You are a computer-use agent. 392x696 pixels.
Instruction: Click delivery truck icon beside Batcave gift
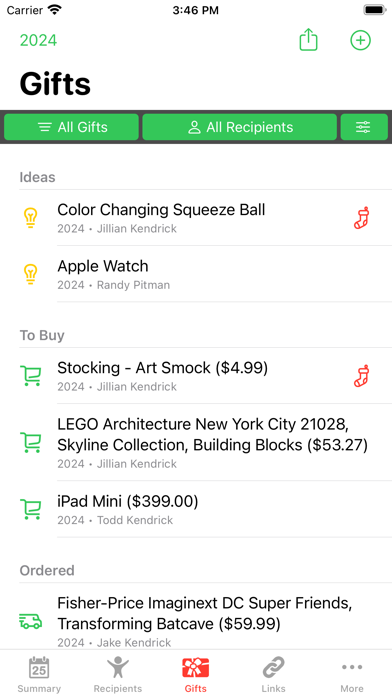tap(31, 621)
